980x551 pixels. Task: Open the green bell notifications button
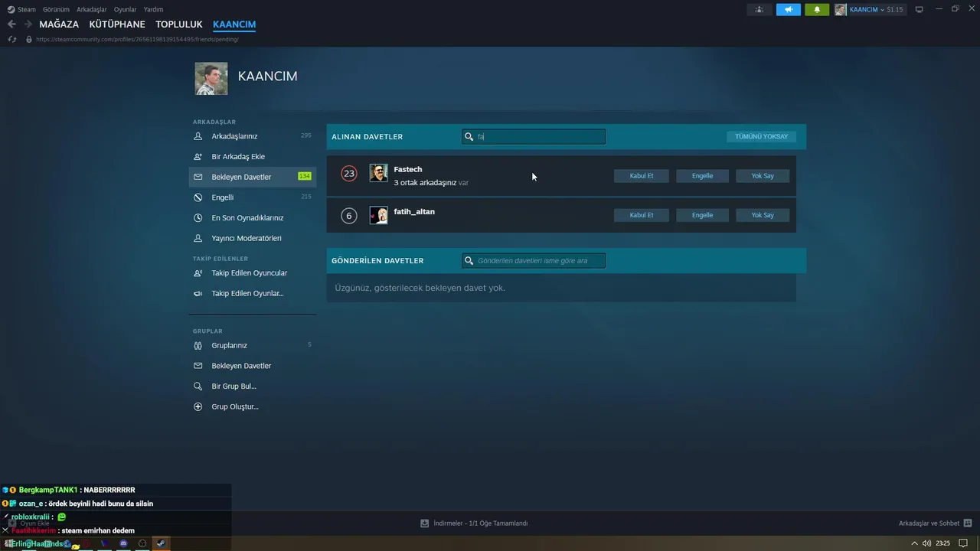pos(817,9)
